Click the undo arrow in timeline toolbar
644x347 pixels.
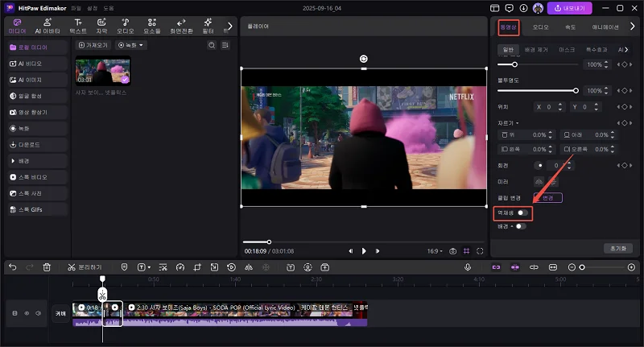point(12,266)
